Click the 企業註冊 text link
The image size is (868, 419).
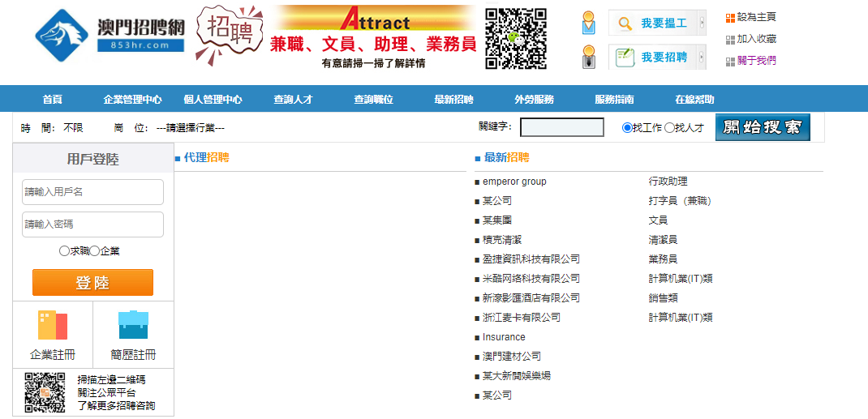click(x=53, y=355)
